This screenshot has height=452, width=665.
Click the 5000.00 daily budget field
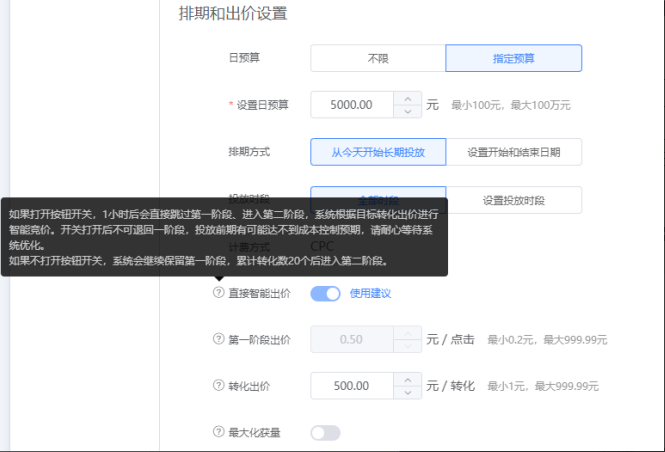click(x=352, y=105)
